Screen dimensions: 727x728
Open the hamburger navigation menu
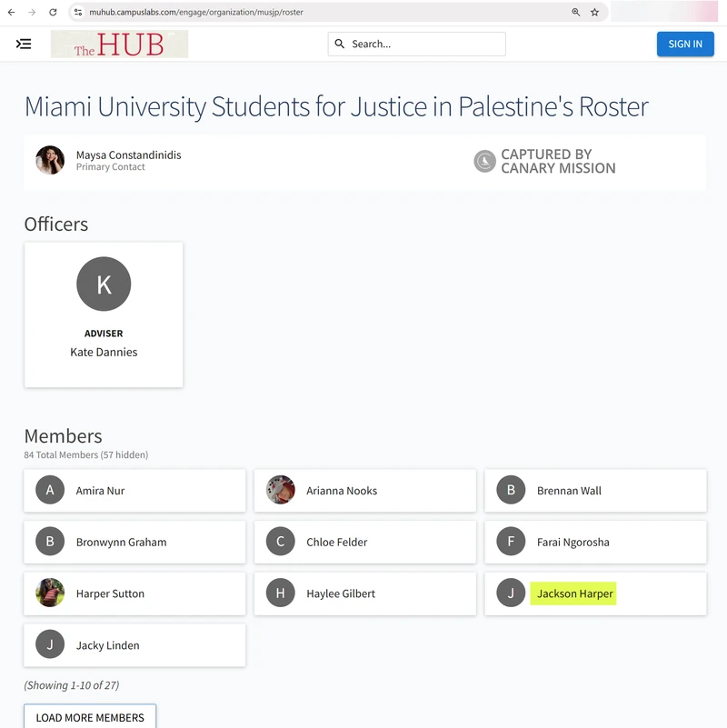click(x=24, y=45)
